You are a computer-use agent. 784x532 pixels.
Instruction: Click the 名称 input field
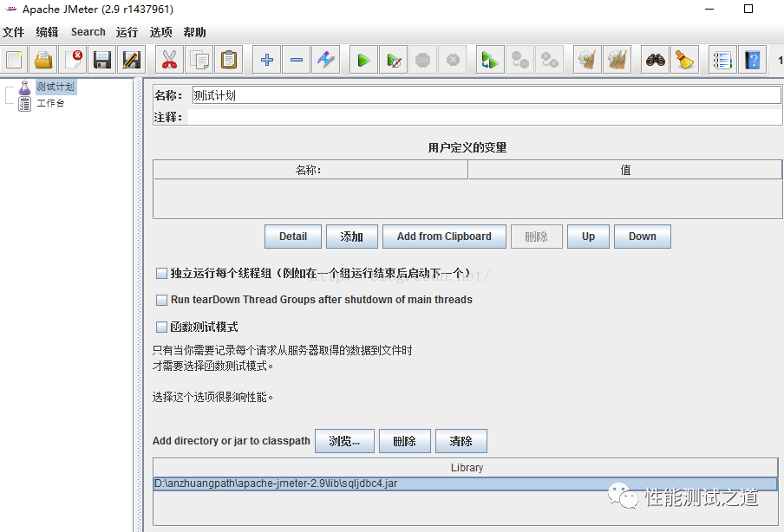(x=486, y=95)
